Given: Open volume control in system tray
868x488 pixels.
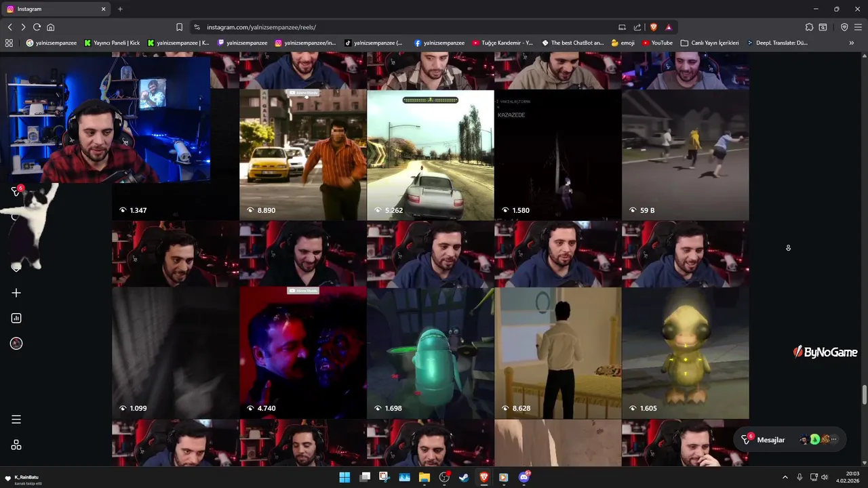Looking at the screenshot, I should point(825,477).
